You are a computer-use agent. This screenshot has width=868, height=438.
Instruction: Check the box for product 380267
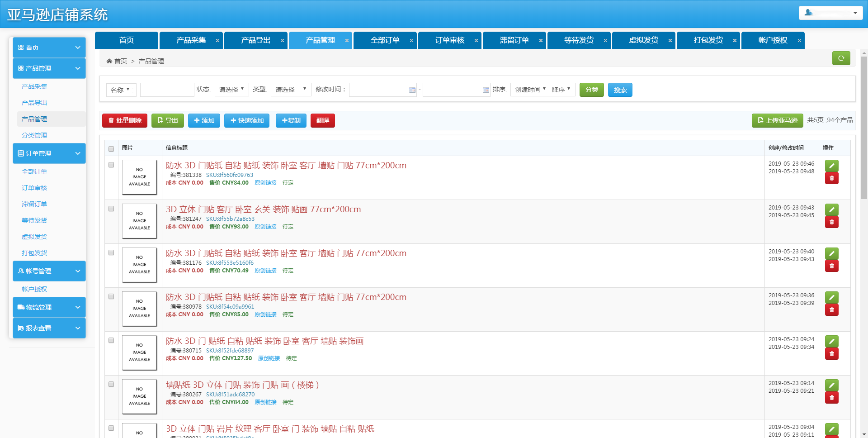click(111, 384)
